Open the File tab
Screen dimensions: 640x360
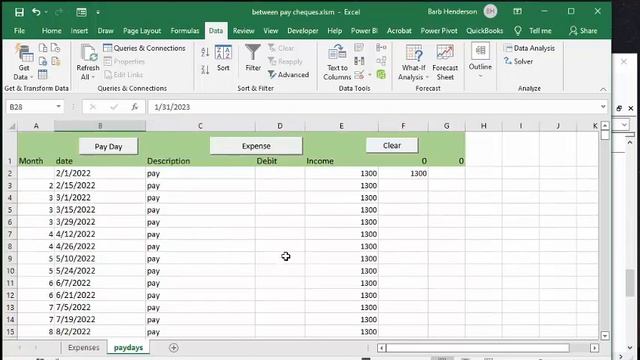click(19, 31)
